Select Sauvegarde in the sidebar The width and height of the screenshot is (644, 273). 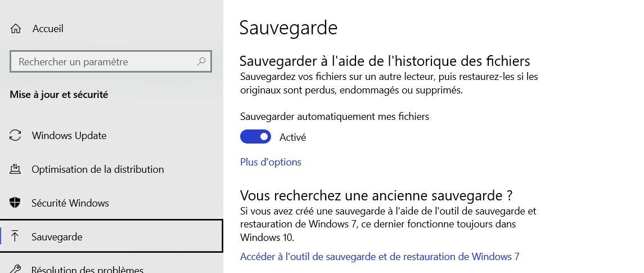tap(57, 237)
